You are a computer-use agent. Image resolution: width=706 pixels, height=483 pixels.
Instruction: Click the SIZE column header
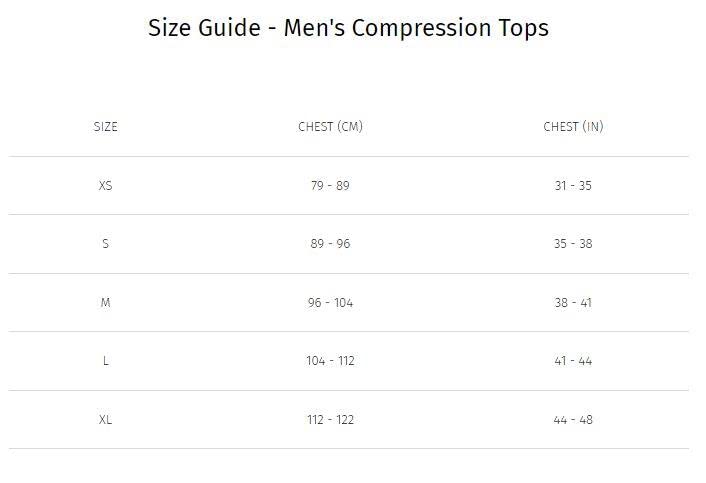pyautogui.click(x=106, y=127)
